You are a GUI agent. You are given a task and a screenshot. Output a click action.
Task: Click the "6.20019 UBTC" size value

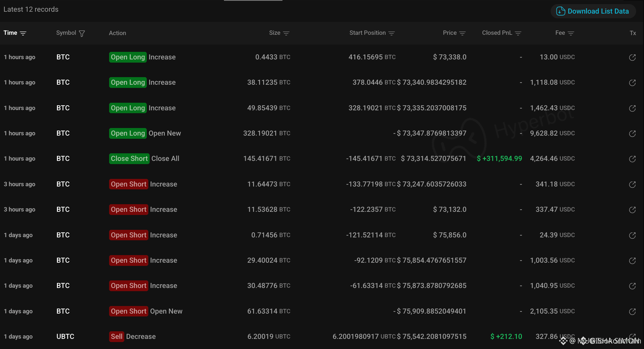pos(269,336)
